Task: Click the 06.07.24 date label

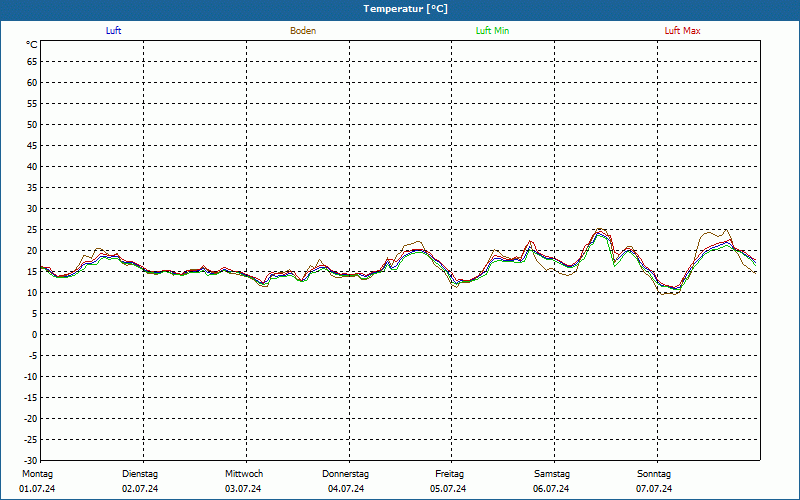Action: point(551,489)
